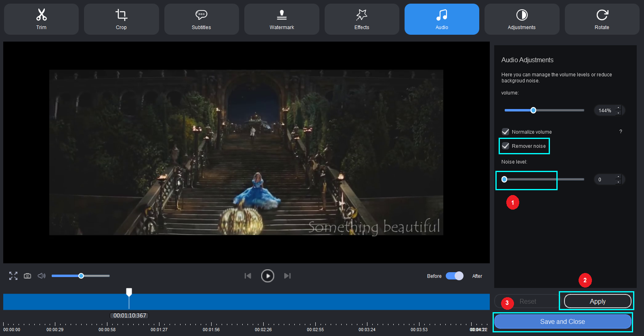Toggle fullscreen preview icon

(x=13, y=276)
